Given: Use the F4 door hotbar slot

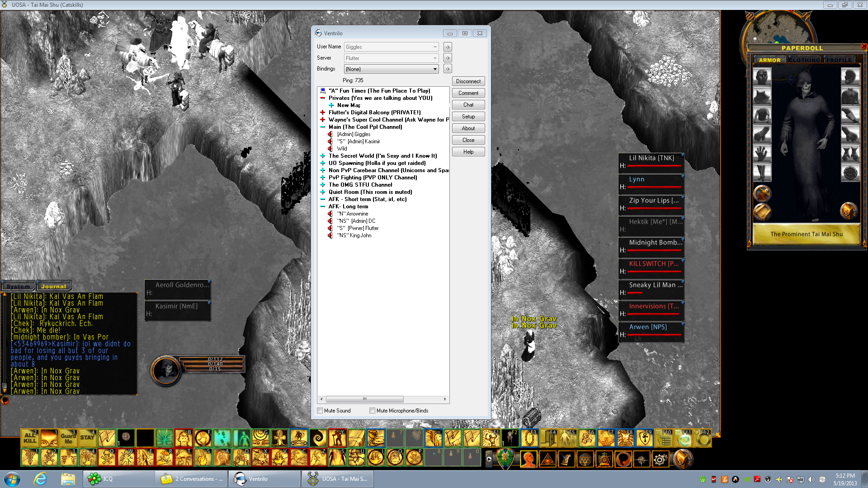Looking at the screenshot, I should pos(548,438).
